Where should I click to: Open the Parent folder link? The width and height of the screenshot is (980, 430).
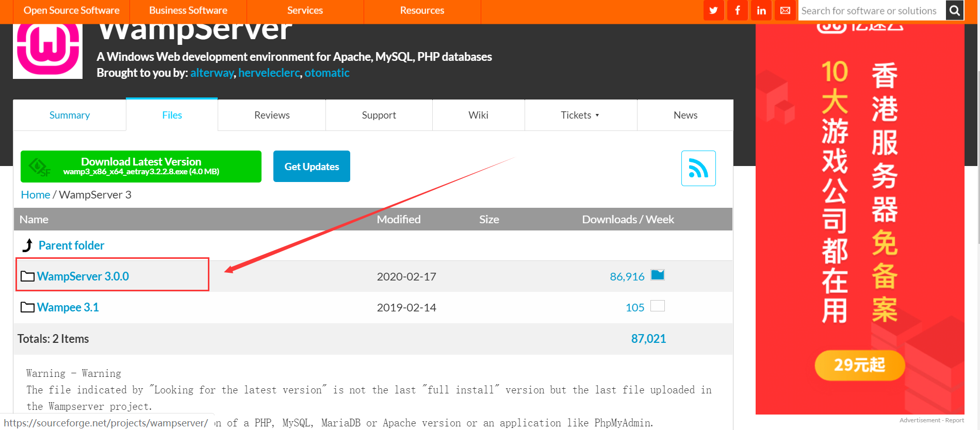pos(71,245)
